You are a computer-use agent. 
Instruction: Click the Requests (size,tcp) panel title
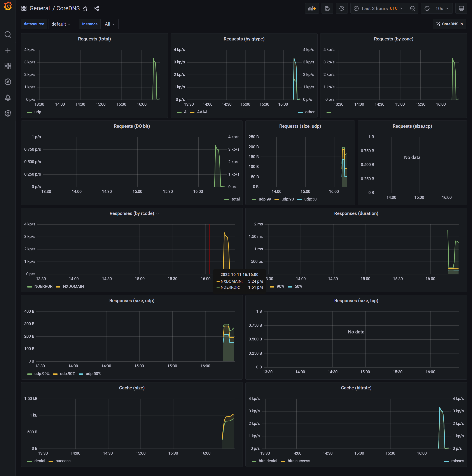click(412, 126)
